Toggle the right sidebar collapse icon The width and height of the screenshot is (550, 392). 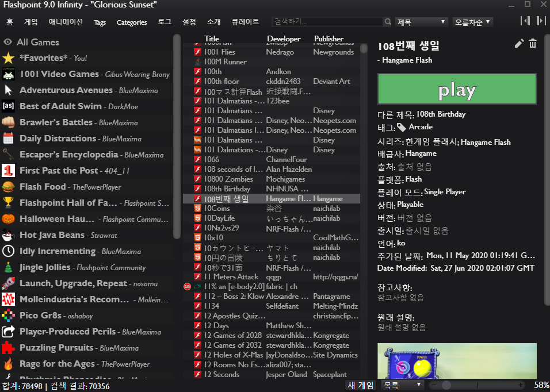click(541, 21)
